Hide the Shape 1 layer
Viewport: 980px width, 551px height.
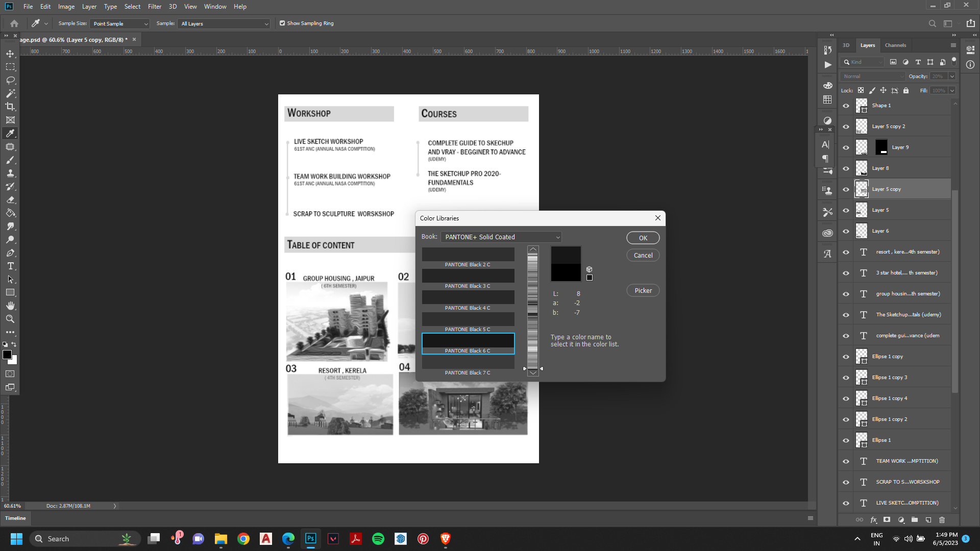[x=846, y=106]
